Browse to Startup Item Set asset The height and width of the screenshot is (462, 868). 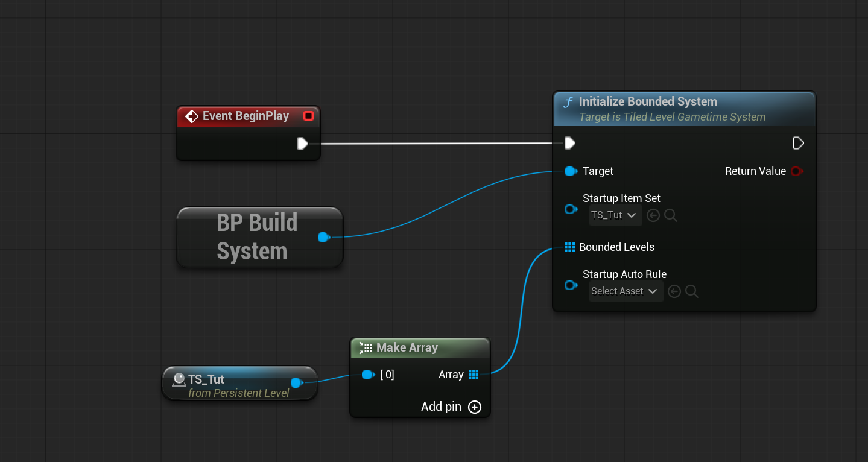[x=671, y=215]
